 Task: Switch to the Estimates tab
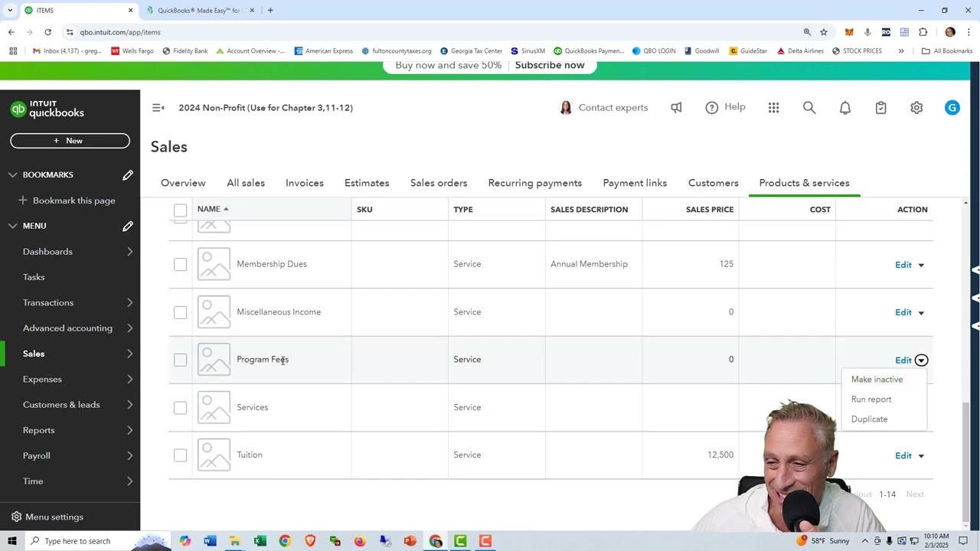[x=367, y=184]
